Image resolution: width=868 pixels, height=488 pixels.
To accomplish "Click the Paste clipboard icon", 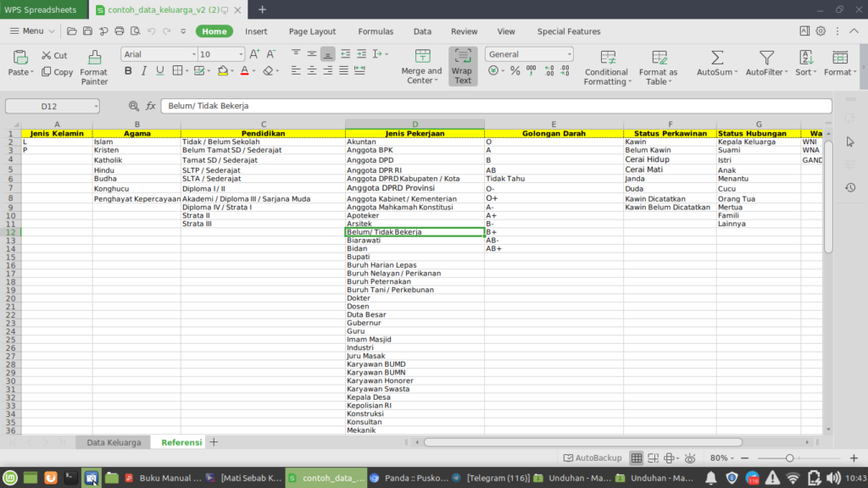I will tap(20, 57).
